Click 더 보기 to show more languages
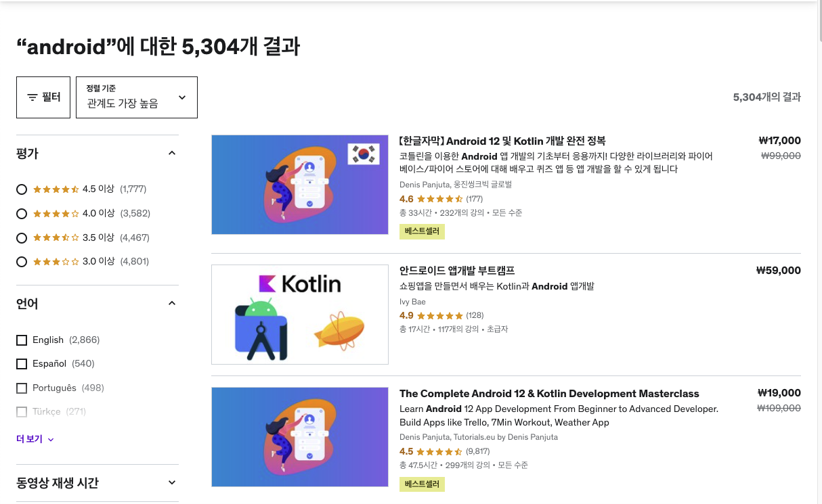The height and width of the screenshot is (504, 822). (x=35, y=438)
